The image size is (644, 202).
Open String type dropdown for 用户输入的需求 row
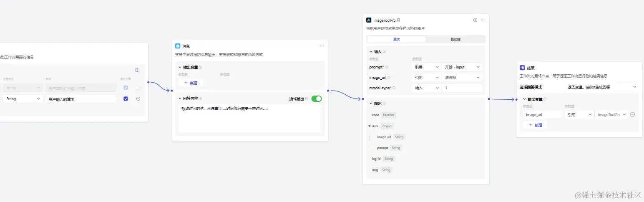(23, 99)
